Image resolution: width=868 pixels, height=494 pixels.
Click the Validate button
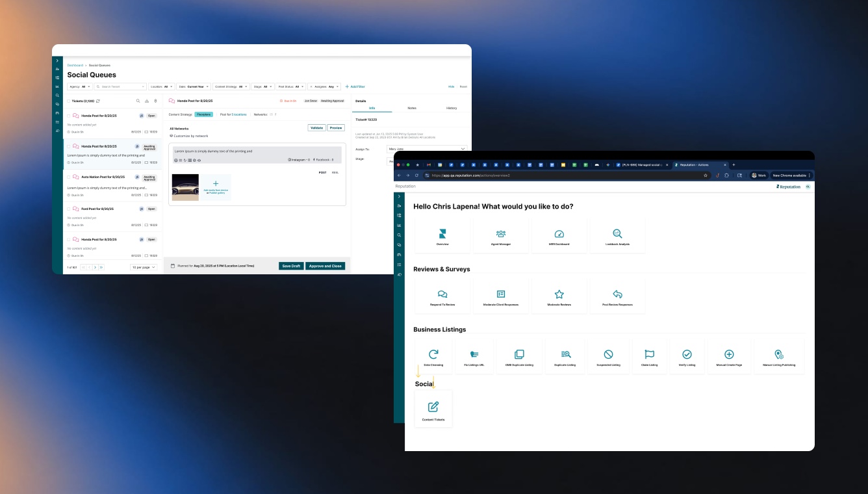coord(316,128)
